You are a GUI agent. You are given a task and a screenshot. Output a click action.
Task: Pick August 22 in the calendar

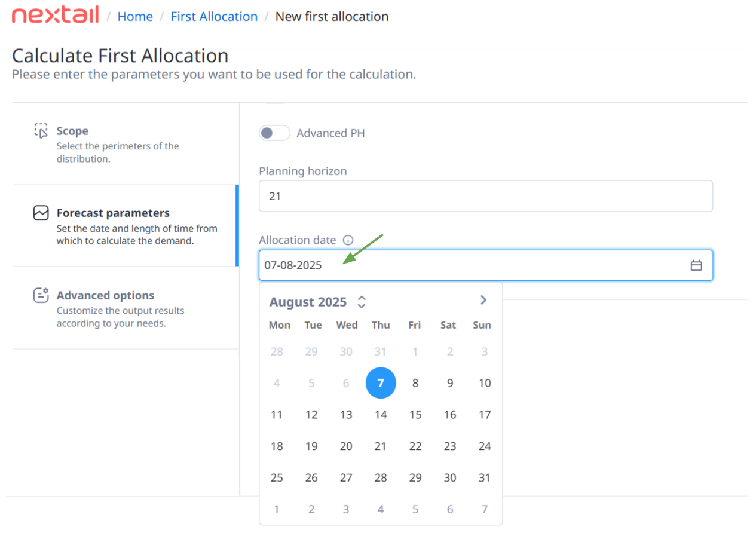point(415,446)
